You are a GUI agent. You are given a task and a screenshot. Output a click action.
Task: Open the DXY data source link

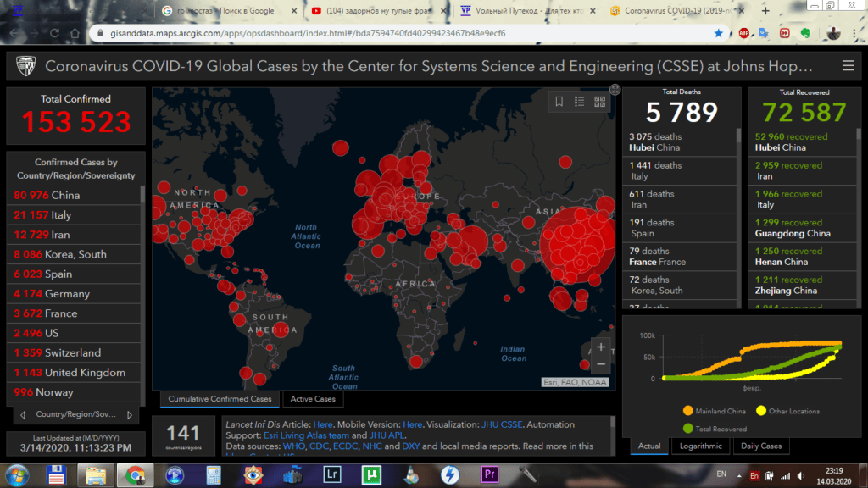[411, 446]
